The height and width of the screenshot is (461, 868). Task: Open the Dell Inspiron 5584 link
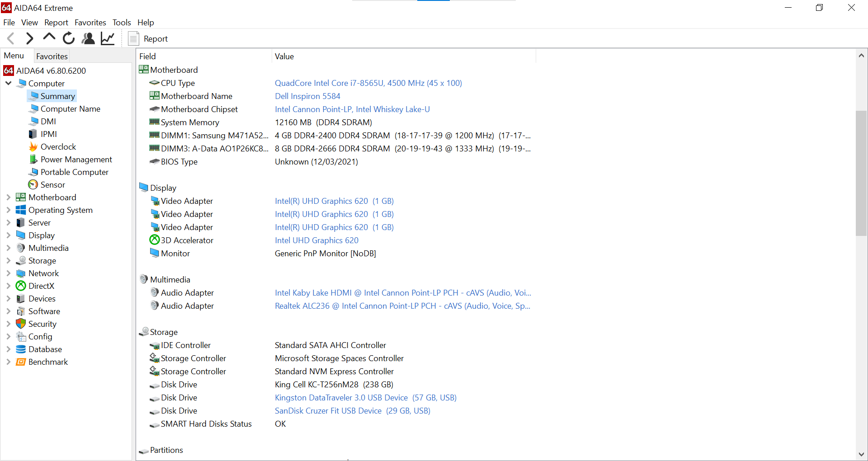[x=307, y=96]
